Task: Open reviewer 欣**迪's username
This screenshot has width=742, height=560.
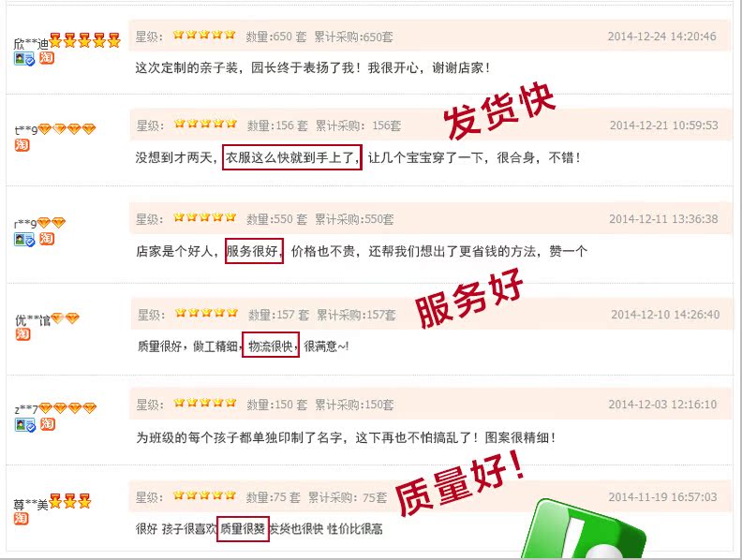Action: (31, 44)
